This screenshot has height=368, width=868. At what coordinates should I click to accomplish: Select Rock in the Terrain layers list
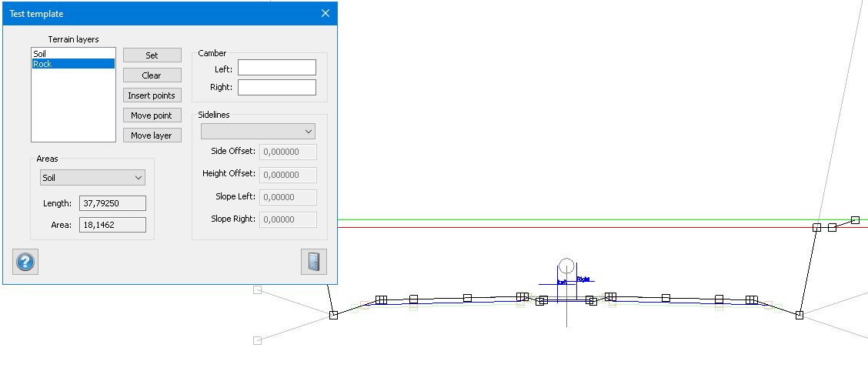[73, 65]
